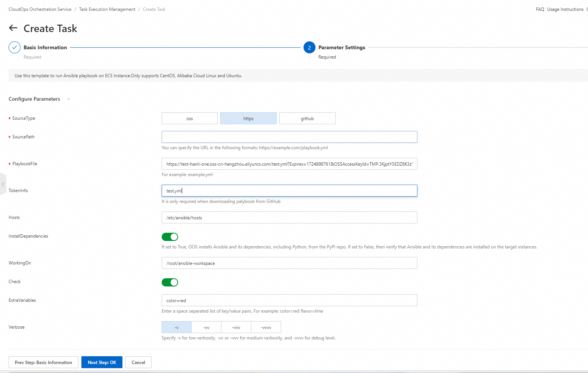Collapse the Configure Parameters section

point(68,99)
